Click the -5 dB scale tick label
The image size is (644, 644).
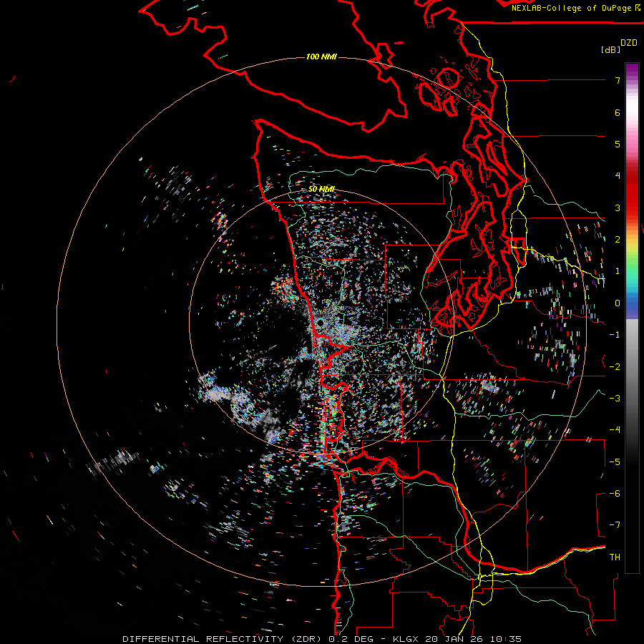615,462
